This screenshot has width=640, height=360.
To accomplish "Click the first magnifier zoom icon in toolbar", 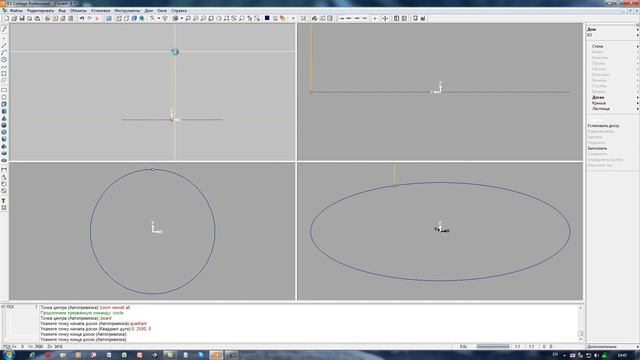I will pos(188,18).
